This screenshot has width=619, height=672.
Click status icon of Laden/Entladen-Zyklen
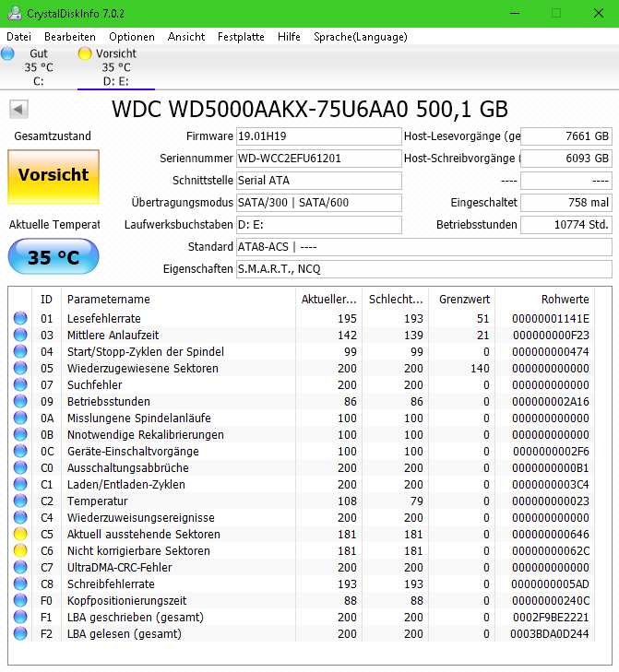(20, 484)
